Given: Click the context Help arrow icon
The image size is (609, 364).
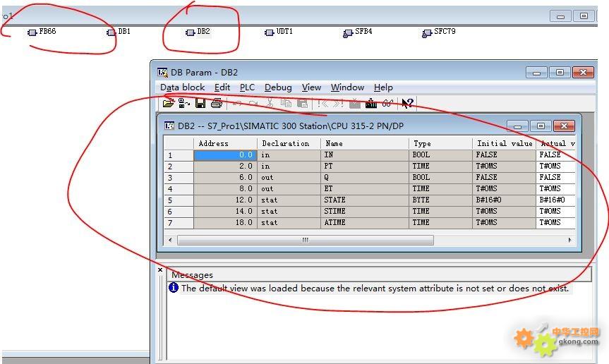Looking at the screenshot, I should click(x=407, y=103).
